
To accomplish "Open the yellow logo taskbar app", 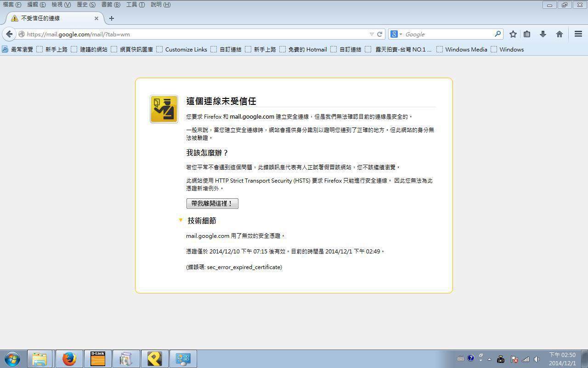I will click(x=154, y=359).
